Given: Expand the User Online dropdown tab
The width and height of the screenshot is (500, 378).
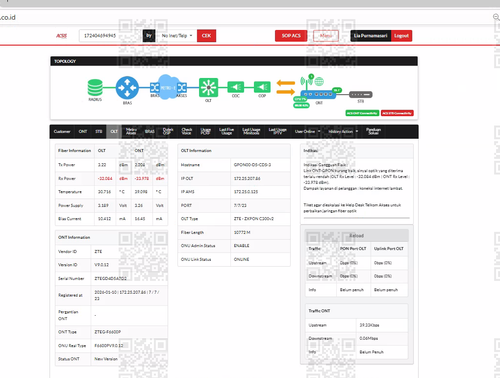Looking at the screenshot, I should tap(307, 132).
